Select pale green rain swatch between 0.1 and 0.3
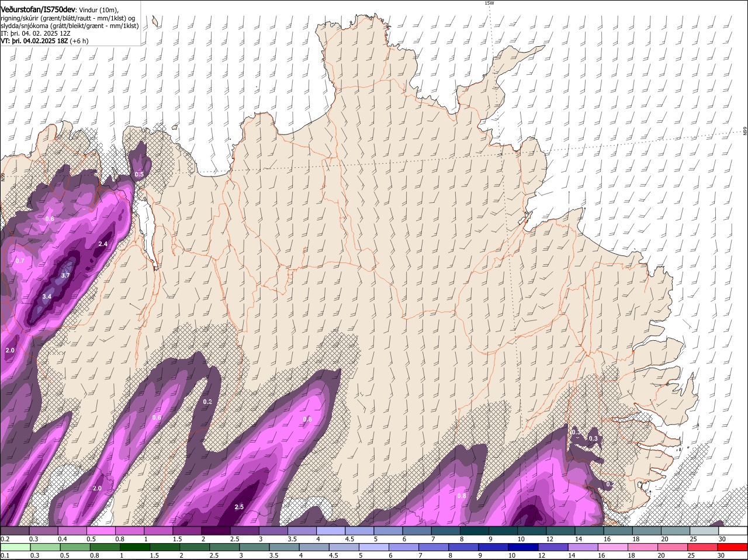748x560 pixels. [x=16, y=547]
